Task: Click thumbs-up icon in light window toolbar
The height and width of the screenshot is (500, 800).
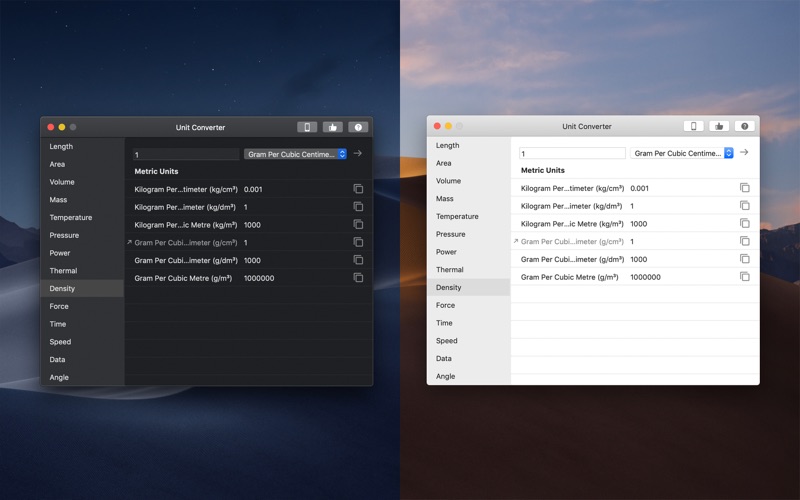Action: (719, 126)
